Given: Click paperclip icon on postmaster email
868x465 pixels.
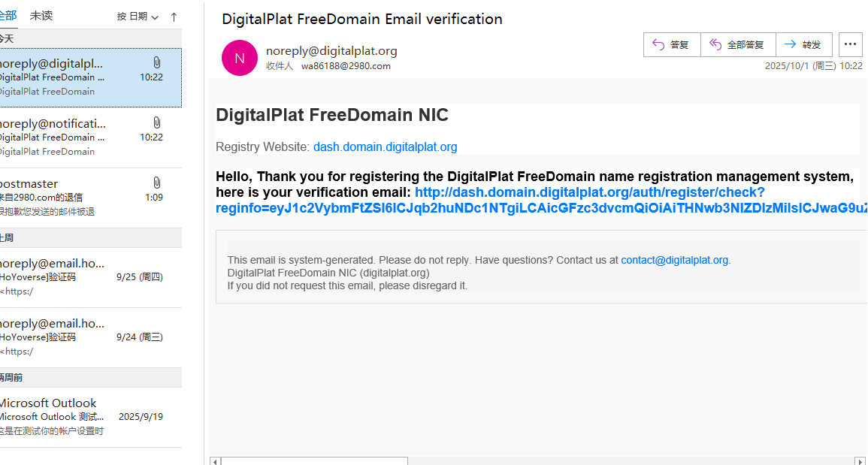Looking at the screenshot, I should coord(156,183).
